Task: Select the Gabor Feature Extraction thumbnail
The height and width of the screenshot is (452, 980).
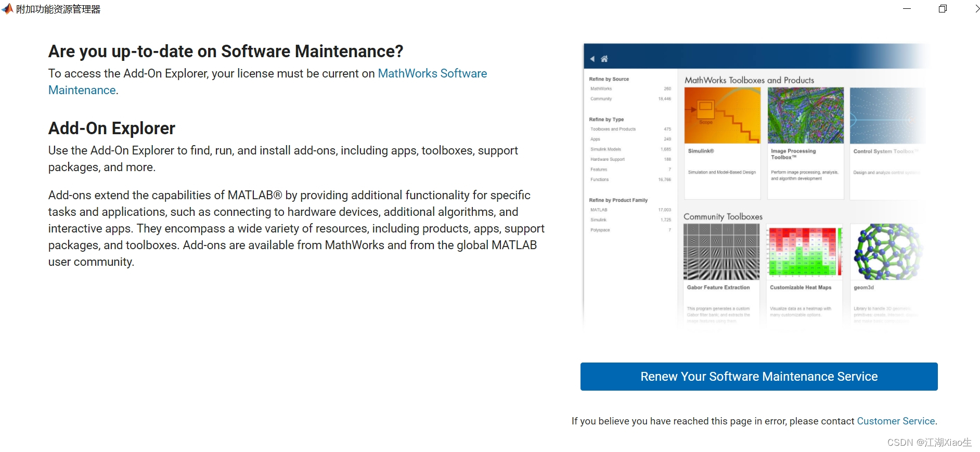Action: click(721, 252)
